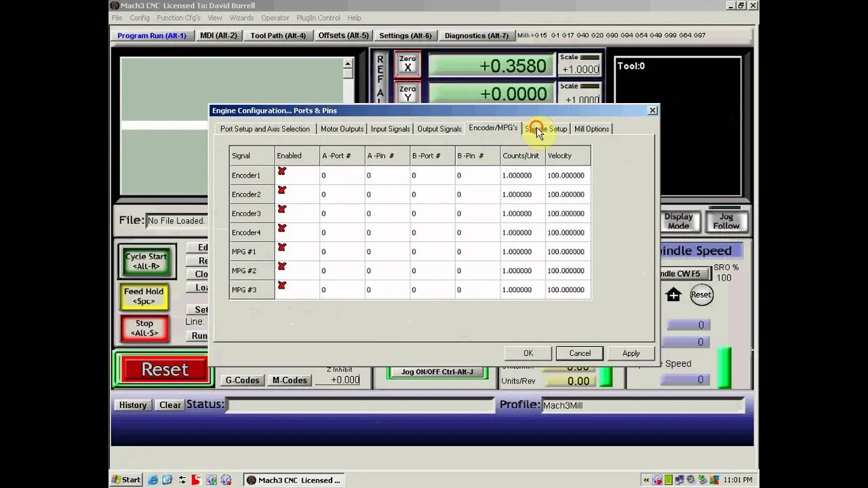Viewport: 868px width, 488px height.
Task: Toggle Jog ON/OFF Ctrl-Alt-J
Action: (x=437, y=372)
